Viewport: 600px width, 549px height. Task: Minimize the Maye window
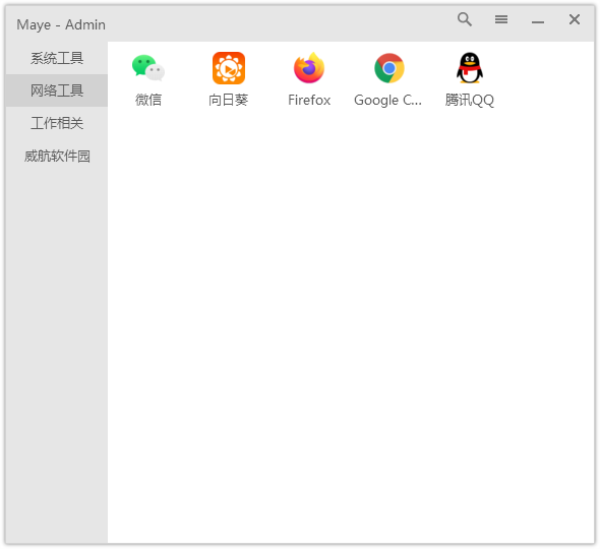[538, 21]
